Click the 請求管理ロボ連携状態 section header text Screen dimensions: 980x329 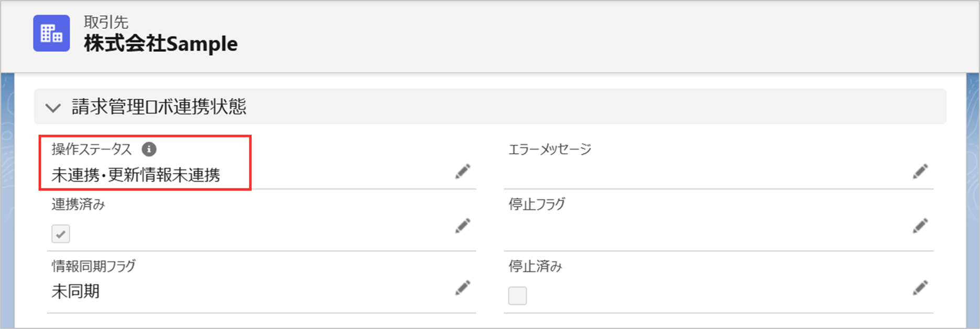159,107
